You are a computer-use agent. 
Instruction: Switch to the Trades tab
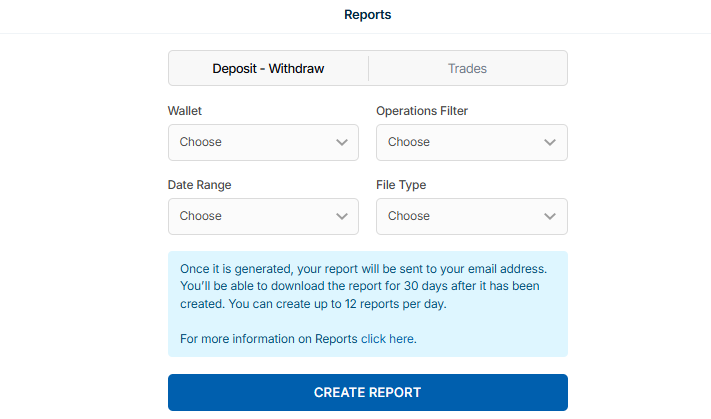467,69
